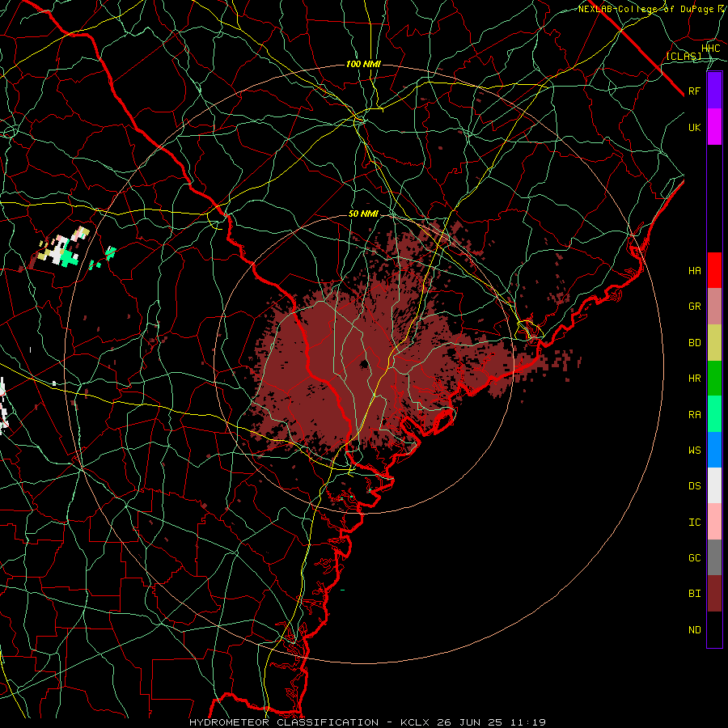Click the black radar site dot in the echo
728x728 pixels.
pos(364,364)
